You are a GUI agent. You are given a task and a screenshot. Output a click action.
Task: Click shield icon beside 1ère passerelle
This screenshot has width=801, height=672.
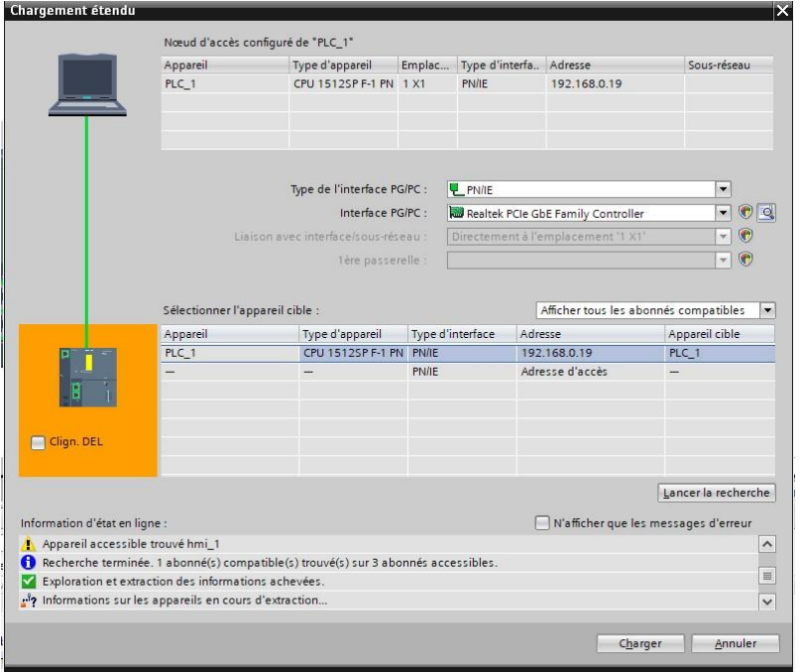(745, 260)
